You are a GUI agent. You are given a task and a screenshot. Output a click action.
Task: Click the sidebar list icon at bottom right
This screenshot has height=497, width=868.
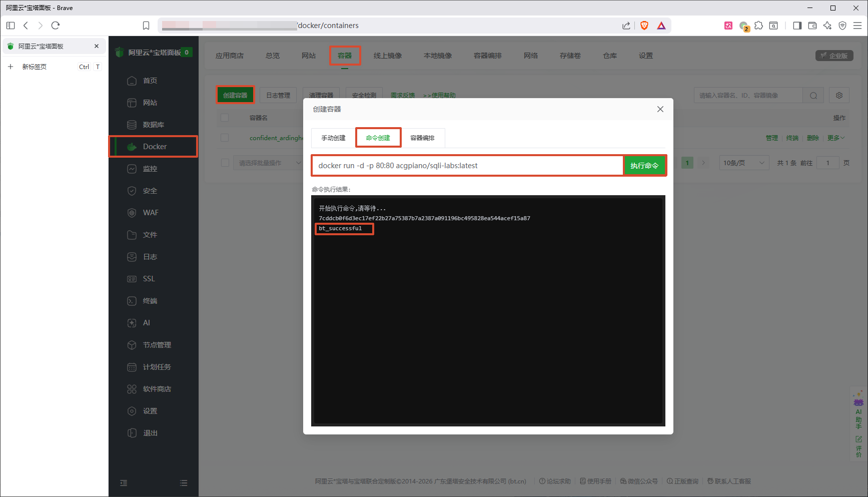pyautogui.click(x=184, y=483)
